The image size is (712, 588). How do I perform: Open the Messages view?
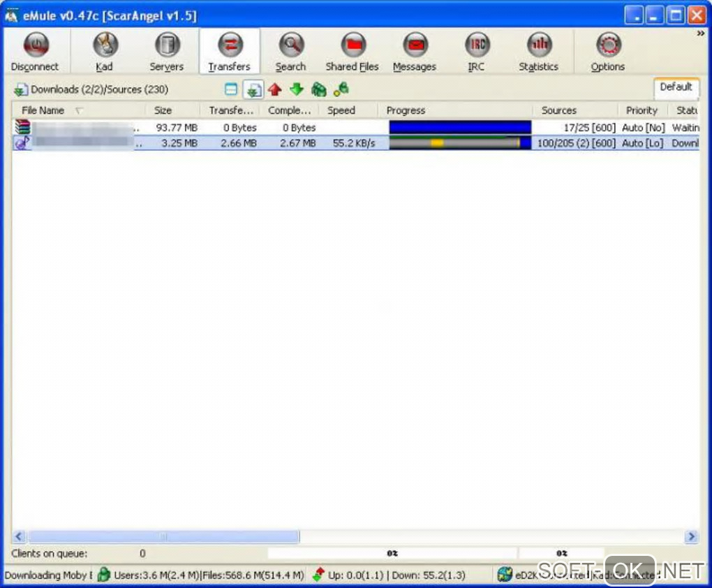point(415,52)
